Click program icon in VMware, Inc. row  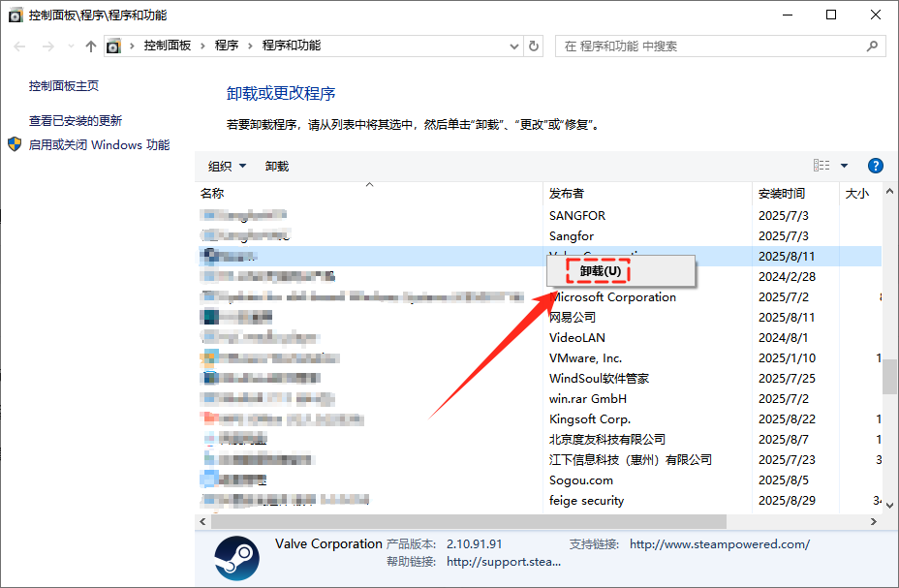210,358
